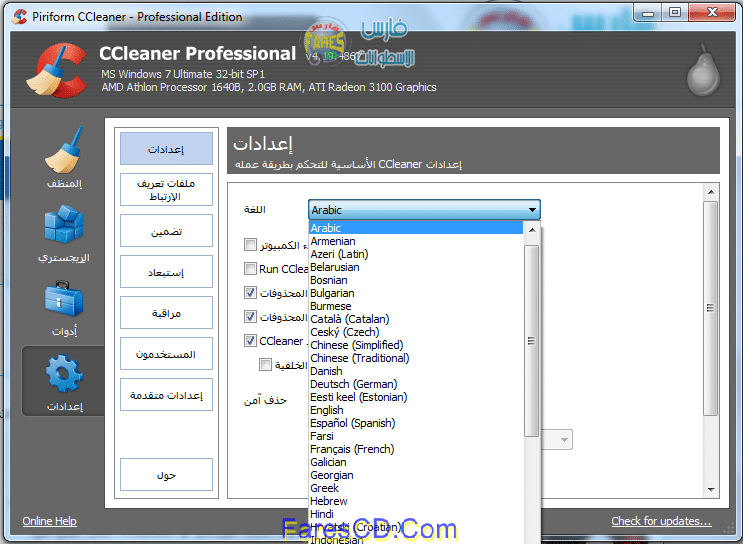743x544 pixels.
Task: Open the Cleaner broom section in sidebar
Action: (x=64, y=157)
